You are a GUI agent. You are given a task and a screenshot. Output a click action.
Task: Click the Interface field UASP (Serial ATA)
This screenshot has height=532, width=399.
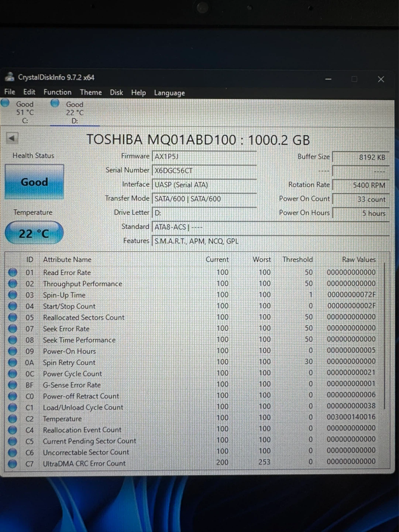pyautogui.click(x=204, y=184)
